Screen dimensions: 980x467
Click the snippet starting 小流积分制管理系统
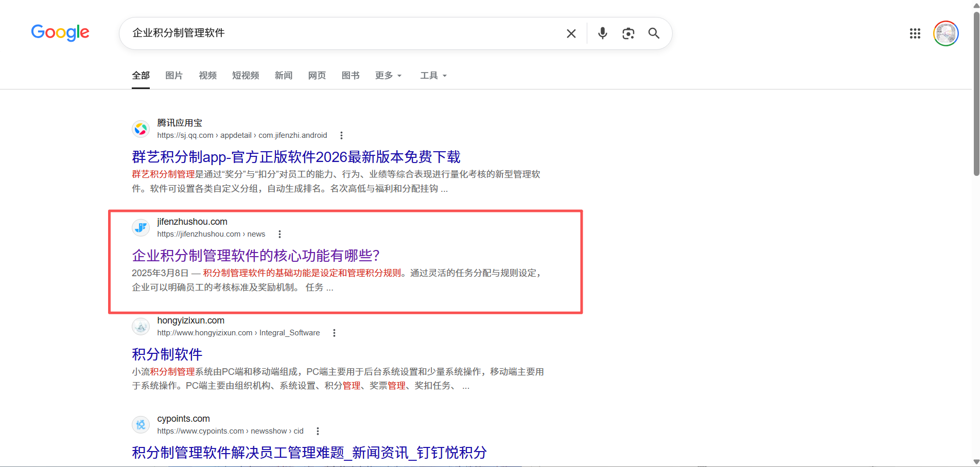[338, 379]
